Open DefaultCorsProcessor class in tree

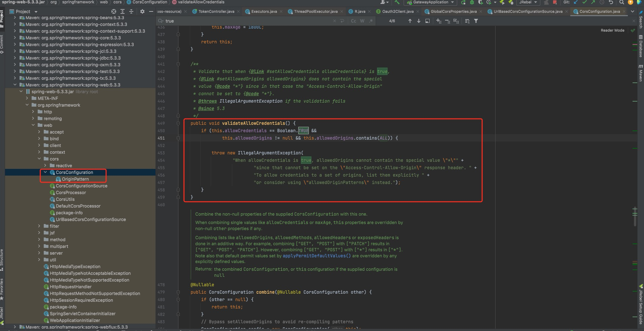pos(78,206)
